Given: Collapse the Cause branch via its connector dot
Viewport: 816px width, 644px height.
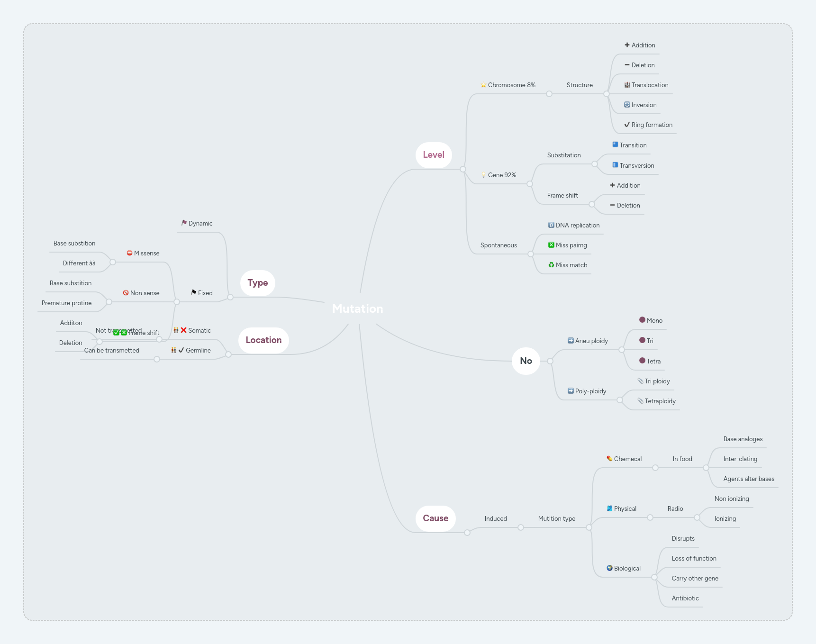Looking at the screenshot, I should click(x=467, y=532).
